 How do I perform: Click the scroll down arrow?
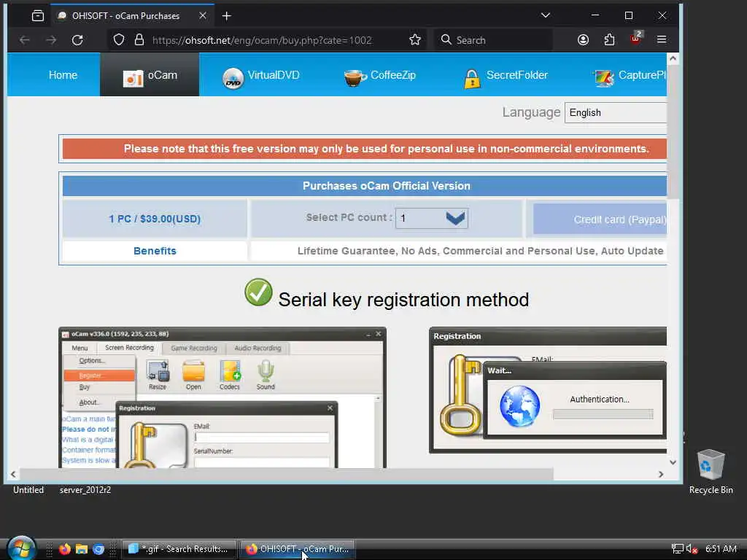673,462
